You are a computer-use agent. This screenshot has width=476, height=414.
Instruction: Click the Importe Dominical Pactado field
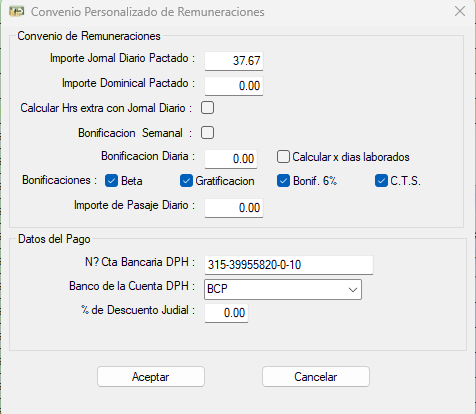[234, 86]
